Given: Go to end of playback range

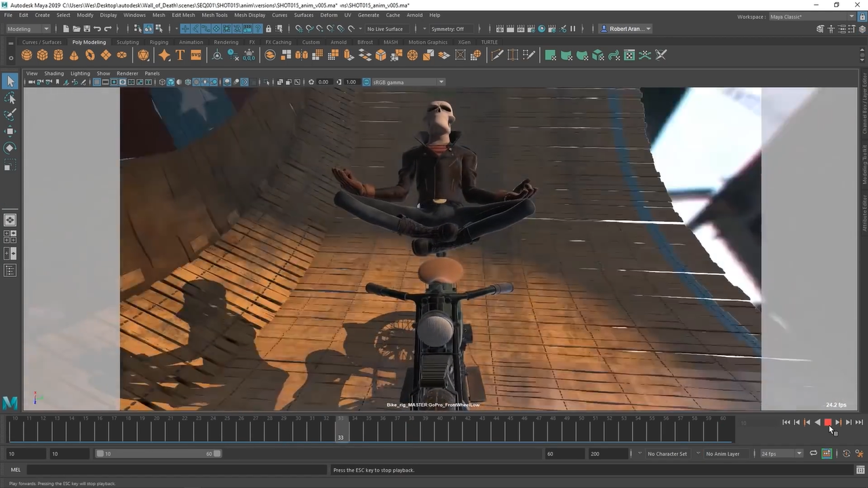Looking at the screenshot, I should click(x=859, y=422).
